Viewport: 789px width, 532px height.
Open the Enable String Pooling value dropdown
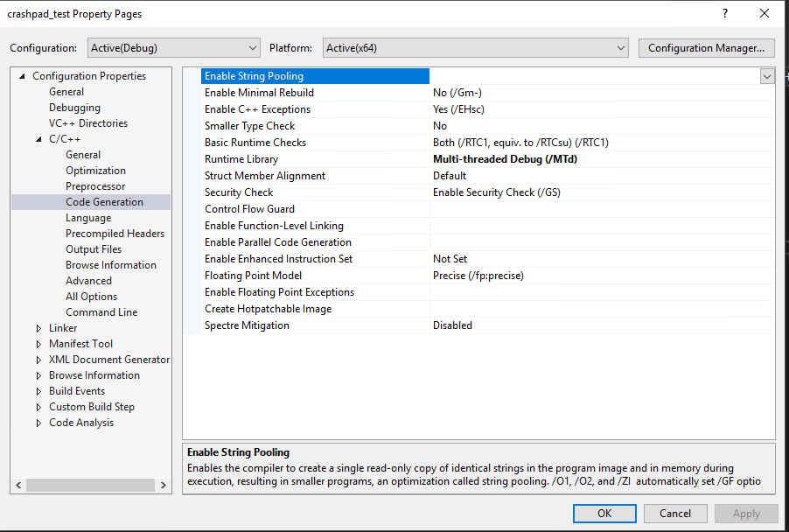[767, 76]
